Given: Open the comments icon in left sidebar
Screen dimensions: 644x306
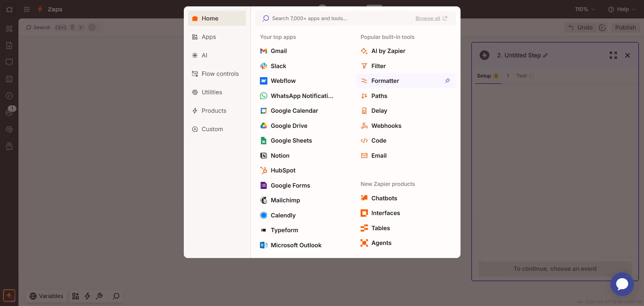Looking at the screenshot, I should (9, 62).
